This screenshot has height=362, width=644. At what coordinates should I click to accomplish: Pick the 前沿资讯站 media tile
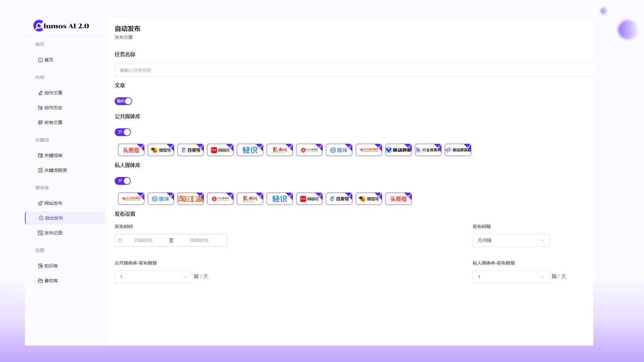pyautogui.click(x=458, y=150)
